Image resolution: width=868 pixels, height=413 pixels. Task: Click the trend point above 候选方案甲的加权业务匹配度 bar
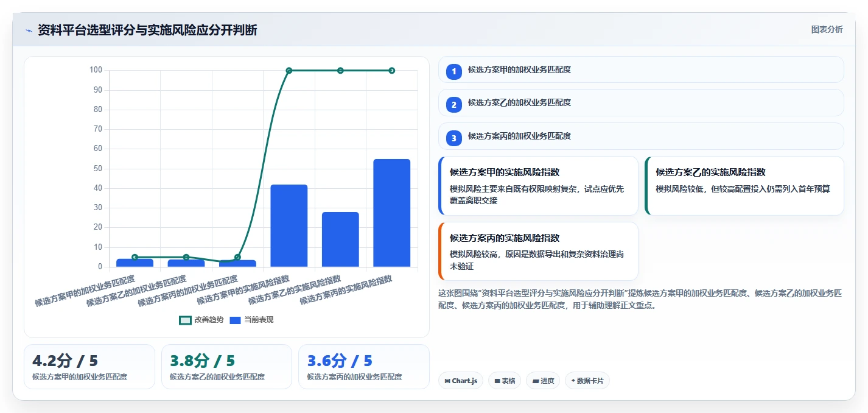click(135, 257)
